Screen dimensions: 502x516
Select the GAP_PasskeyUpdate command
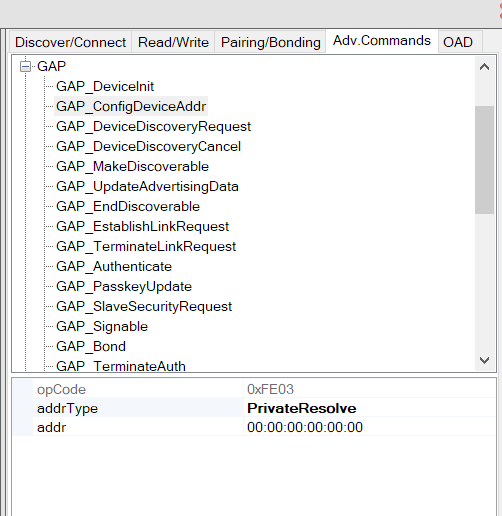[x=124, y=286]
